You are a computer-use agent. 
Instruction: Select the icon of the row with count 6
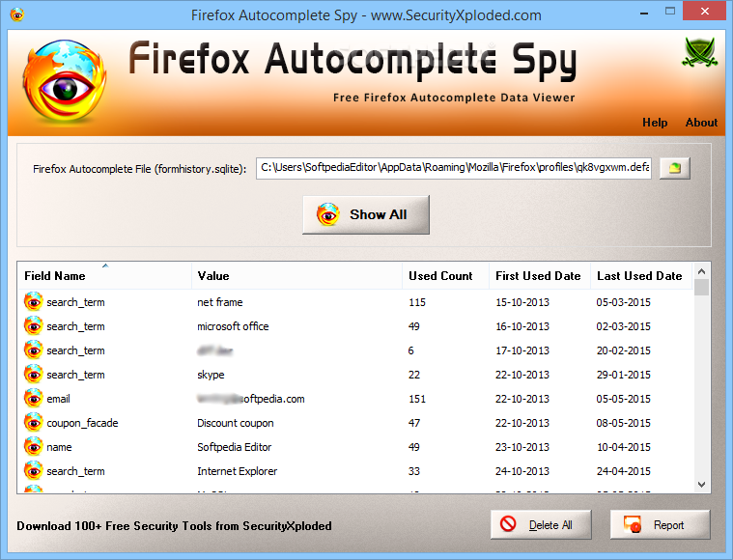(x=33, y=350)
